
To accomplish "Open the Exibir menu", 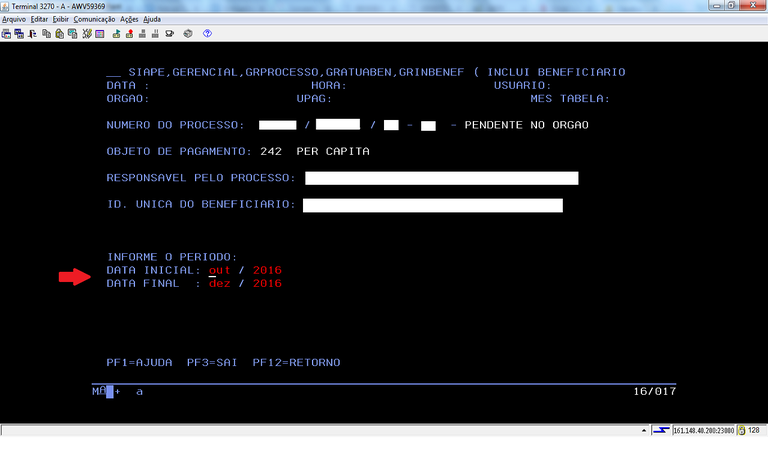I will coord(61,19).
